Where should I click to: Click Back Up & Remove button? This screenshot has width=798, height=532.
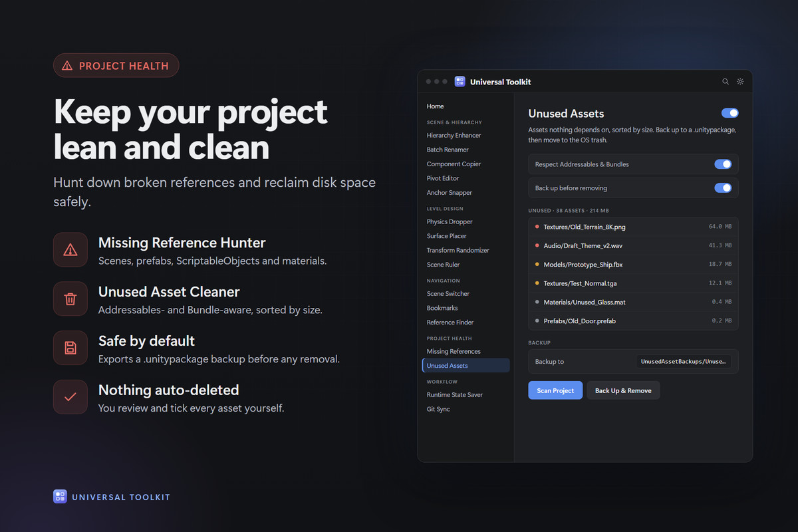point(623,390)
